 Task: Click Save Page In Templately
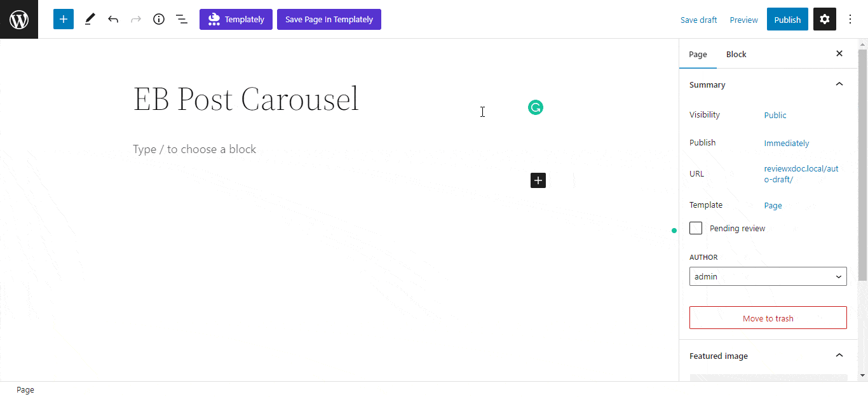tap(329, 19)
